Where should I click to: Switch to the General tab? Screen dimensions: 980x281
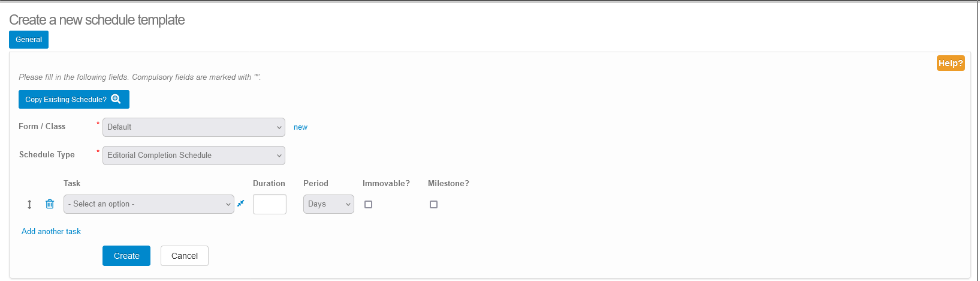pyautogui.click(x=29, y=40)
